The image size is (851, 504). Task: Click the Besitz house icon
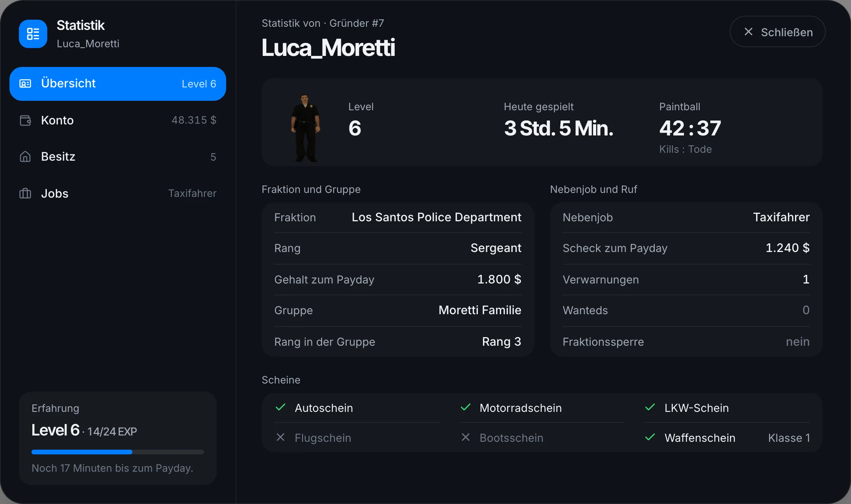pyautogui.click(x=25, y=157)
